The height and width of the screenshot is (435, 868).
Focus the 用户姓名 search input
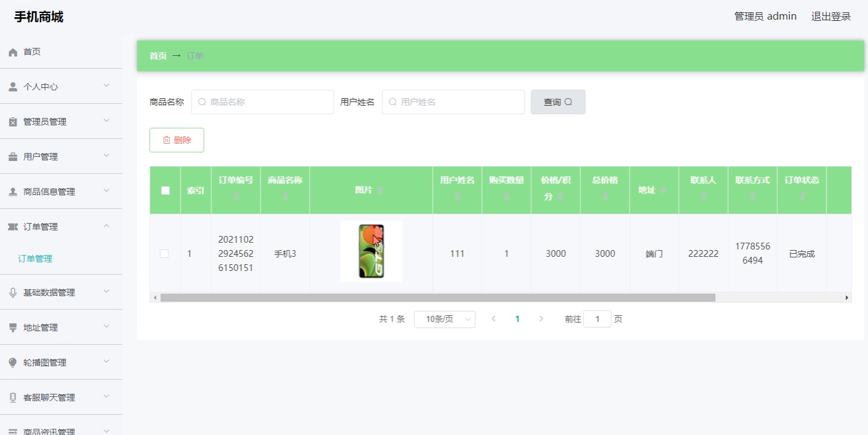[x=453, y=102]
